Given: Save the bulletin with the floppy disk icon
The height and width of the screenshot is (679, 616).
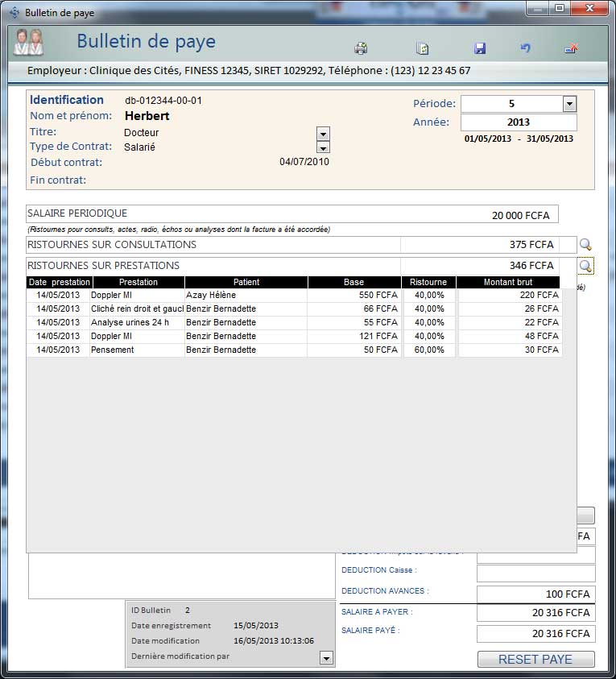Looking at the screenshot, I should click(480, 48).
